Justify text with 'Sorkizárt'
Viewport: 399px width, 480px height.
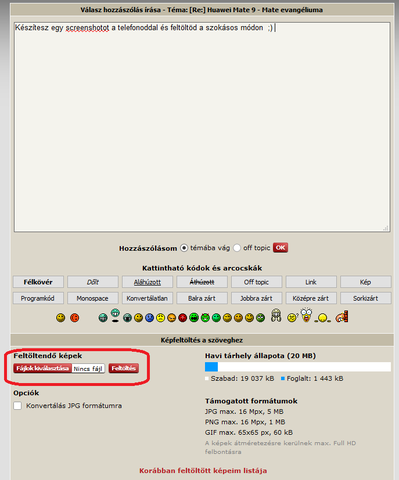[366, 298]
